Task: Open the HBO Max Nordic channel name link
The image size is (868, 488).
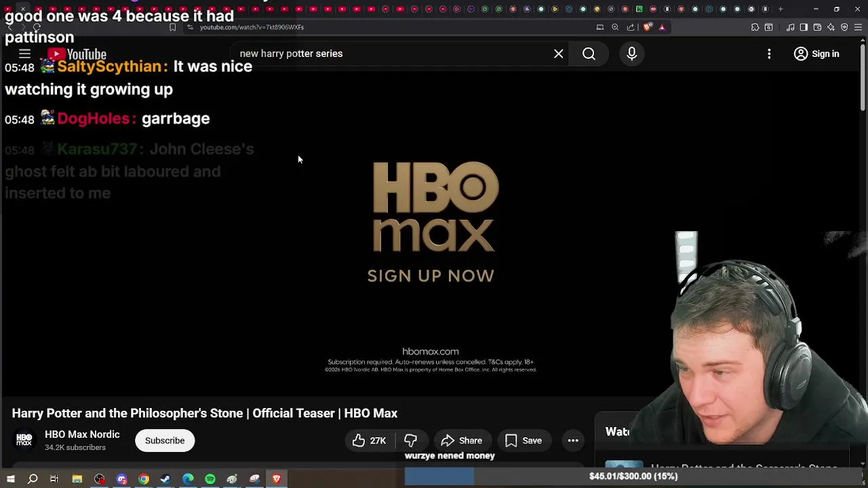Action: tap(82, 434)
